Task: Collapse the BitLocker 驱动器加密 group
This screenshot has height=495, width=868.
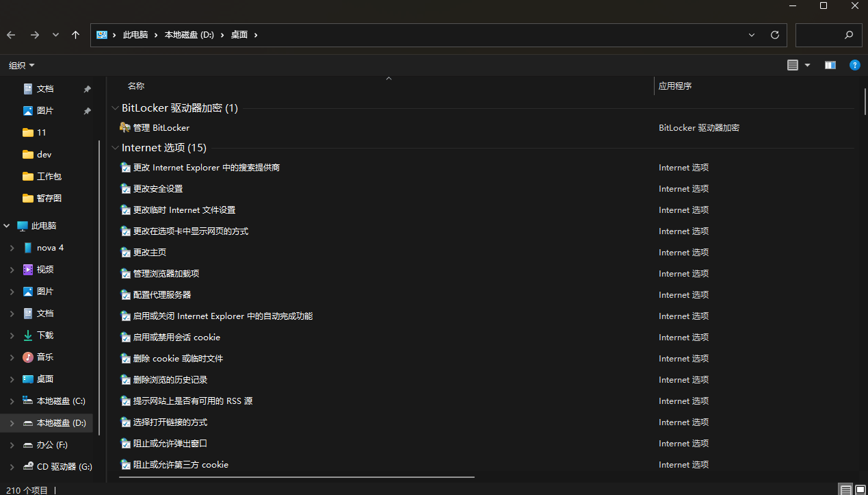Action: [x=114, y=108]
